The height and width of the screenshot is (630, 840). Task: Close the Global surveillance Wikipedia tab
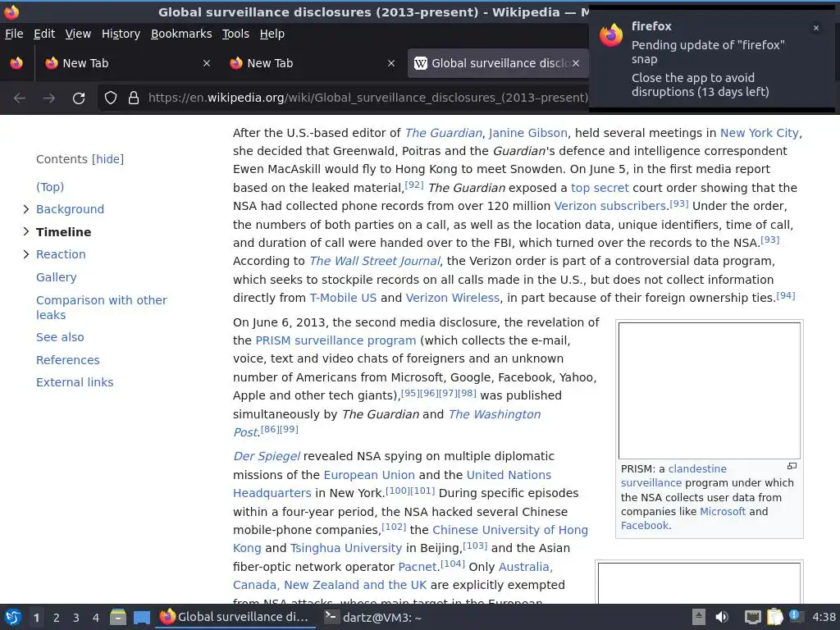[576, 63]
